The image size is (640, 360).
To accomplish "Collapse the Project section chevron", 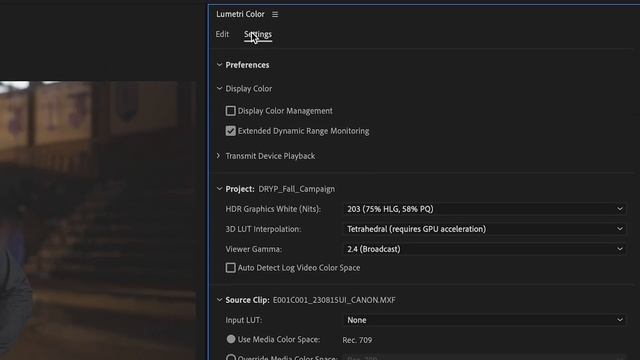I will (219, 189).
